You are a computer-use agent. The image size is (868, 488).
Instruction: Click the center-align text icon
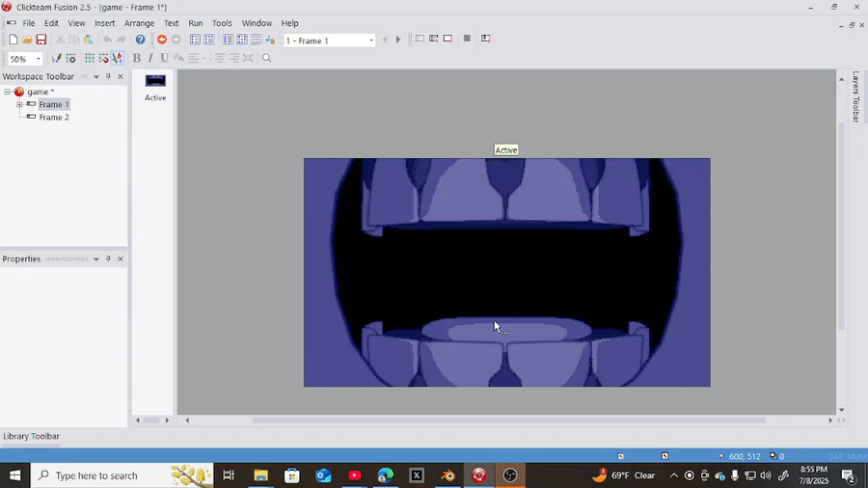click(219, 58)
